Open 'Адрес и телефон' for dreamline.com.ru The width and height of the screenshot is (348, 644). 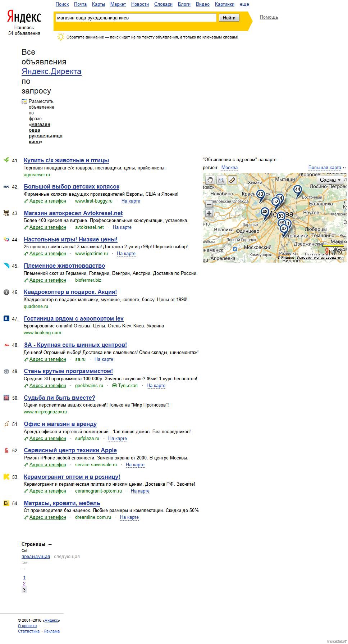tap(48, 517)
